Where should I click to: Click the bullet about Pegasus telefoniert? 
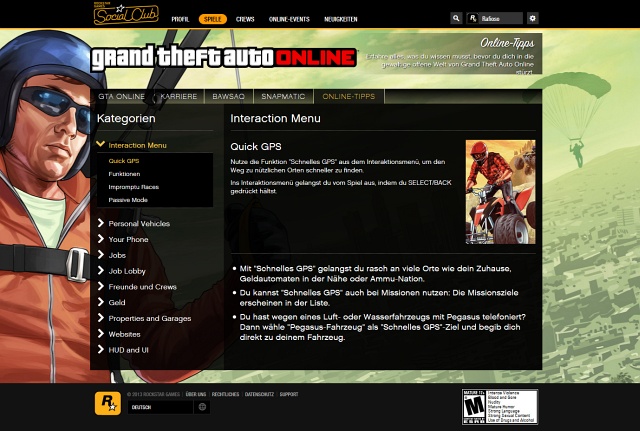tap(379, 327)
